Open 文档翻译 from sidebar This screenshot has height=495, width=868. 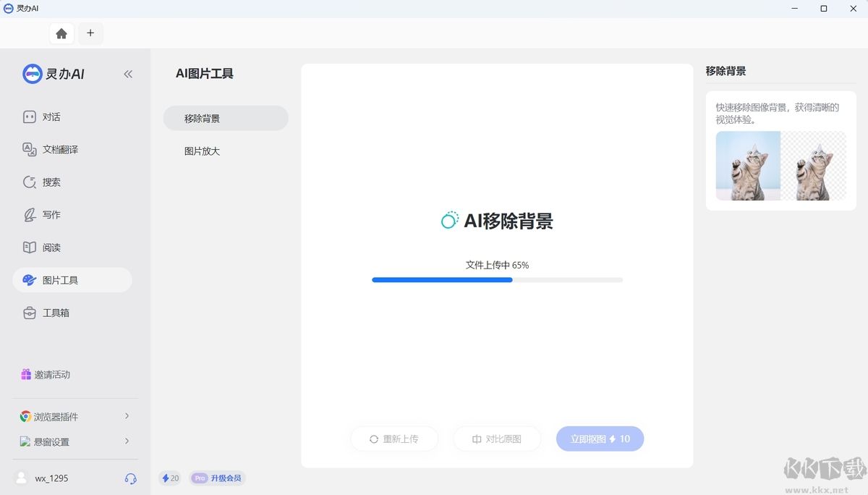(72, 149)
